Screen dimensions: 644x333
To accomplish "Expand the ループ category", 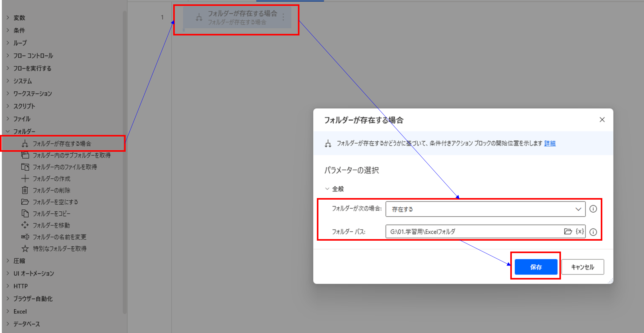I will (x=8, y=43).
